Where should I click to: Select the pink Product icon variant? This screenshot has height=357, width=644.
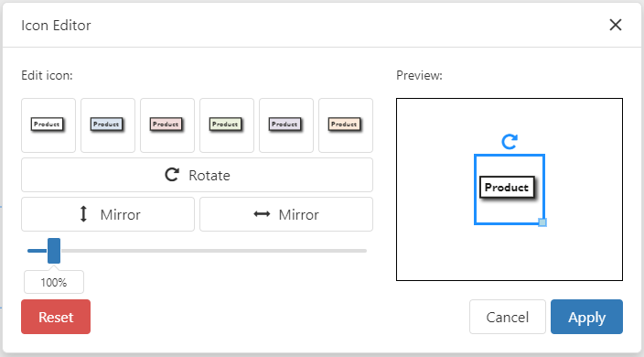click(167, 125)
